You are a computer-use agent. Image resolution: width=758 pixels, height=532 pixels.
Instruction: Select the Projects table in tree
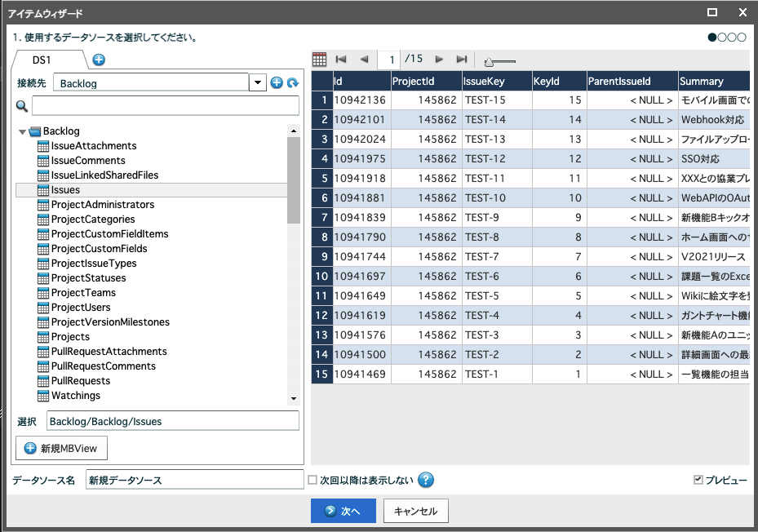pos(70,337)
